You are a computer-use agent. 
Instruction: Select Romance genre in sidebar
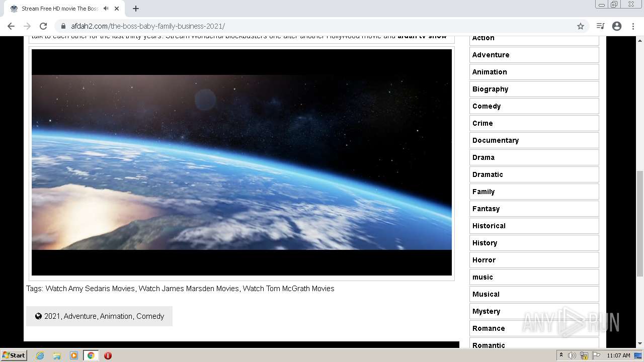(534, 328)
